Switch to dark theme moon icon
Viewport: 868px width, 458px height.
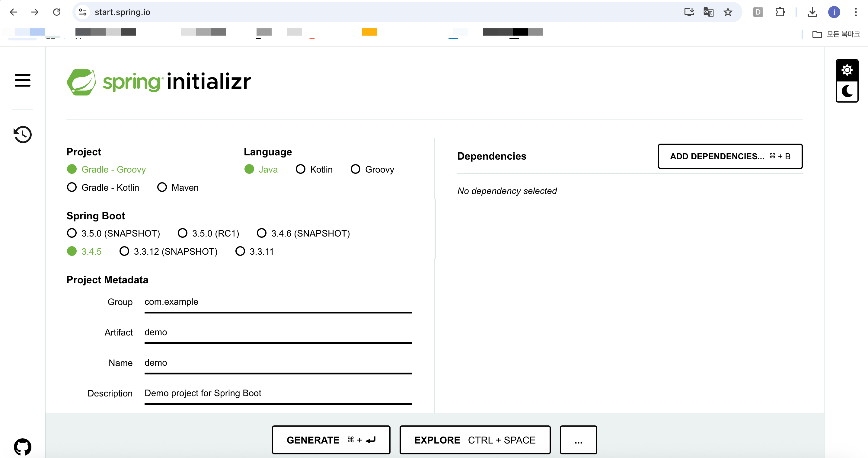click(847, 91)
